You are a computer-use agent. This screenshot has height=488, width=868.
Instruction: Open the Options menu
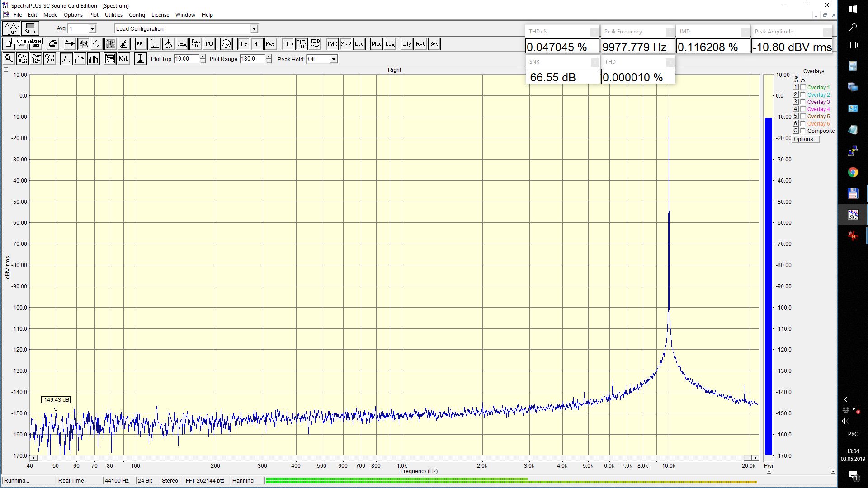[73, 15]
